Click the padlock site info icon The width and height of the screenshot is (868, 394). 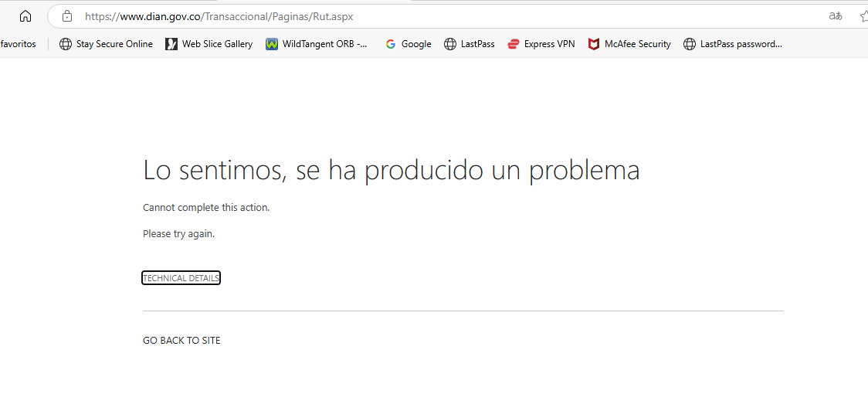pos(67,16)
